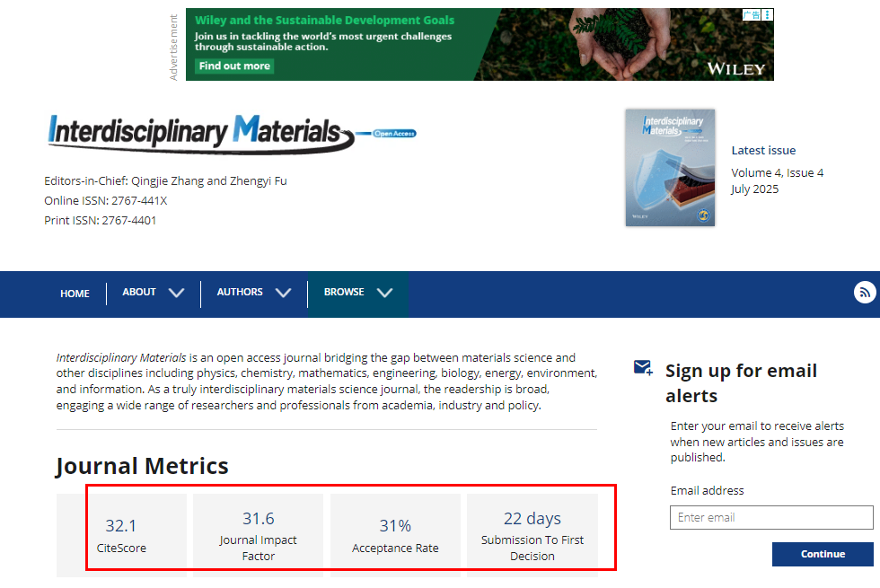Click the Wiley logo in the banner ad

[x=736, y=67]
